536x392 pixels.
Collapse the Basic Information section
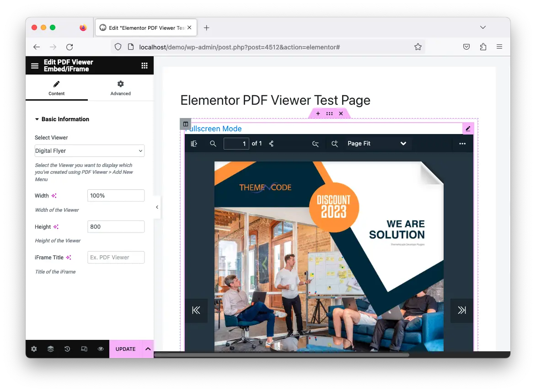point(62,119)
